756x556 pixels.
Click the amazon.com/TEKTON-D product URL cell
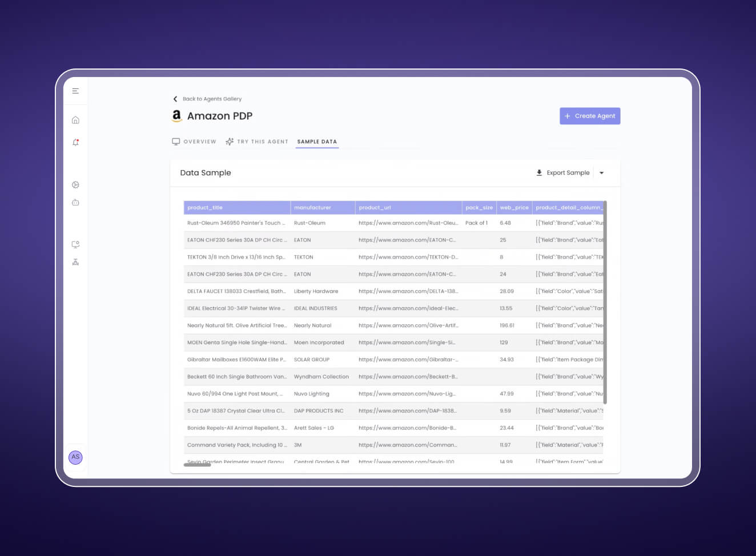click(408, 257)
